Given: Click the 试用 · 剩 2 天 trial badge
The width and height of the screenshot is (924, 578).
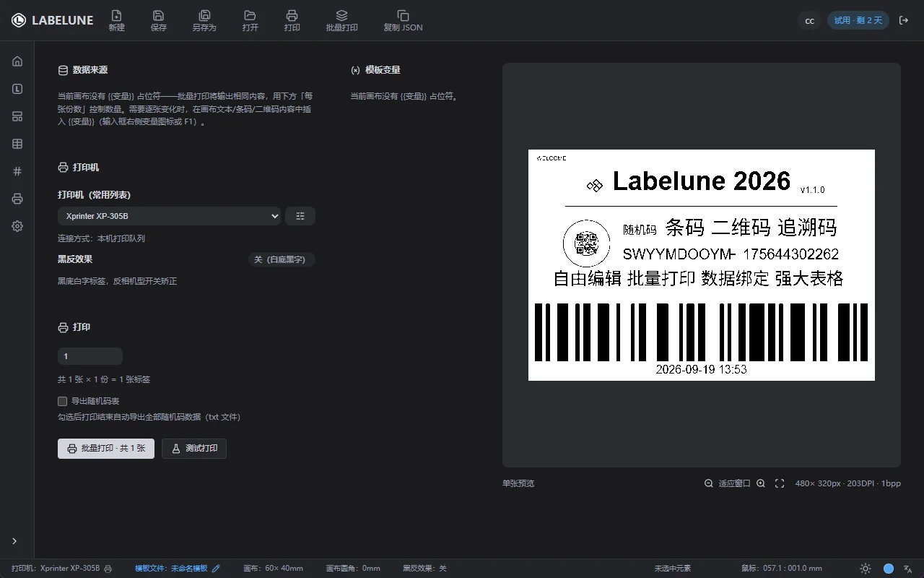Looking at the screenshot, I should (858, 20).
